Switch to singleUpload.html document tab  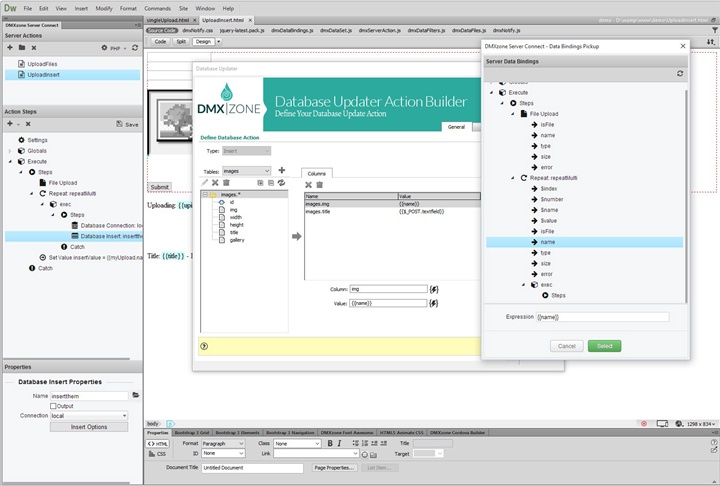pyautogui.click(x=168, y=20)
